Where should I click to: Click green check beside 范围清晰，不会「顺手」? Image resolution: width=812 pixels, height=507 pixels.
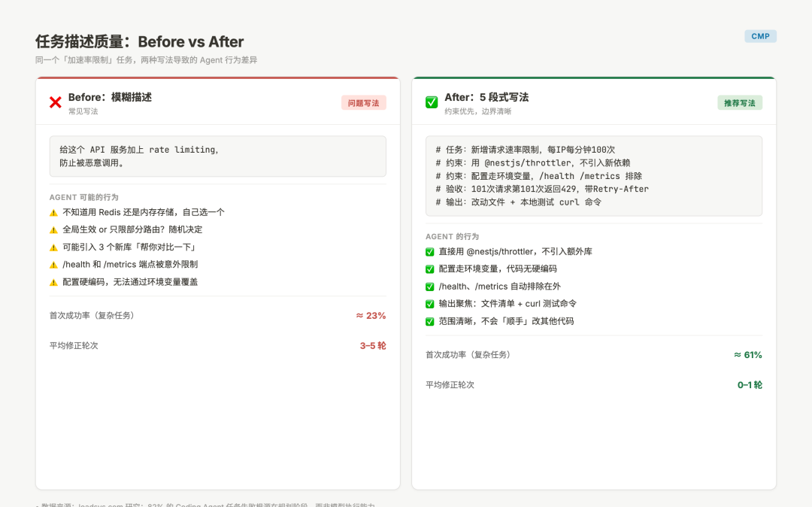(430, 322)
